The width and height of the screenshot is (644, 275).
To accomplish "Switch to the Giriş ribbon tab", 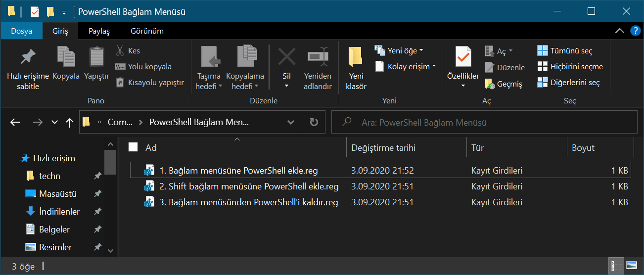I will click(60, 31).
